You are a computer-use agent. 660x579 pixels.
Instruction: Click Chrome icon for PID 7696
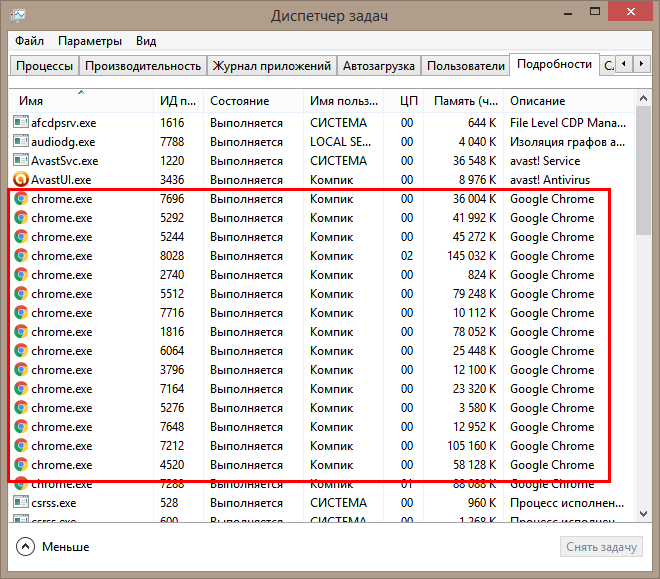click(21, 199)
